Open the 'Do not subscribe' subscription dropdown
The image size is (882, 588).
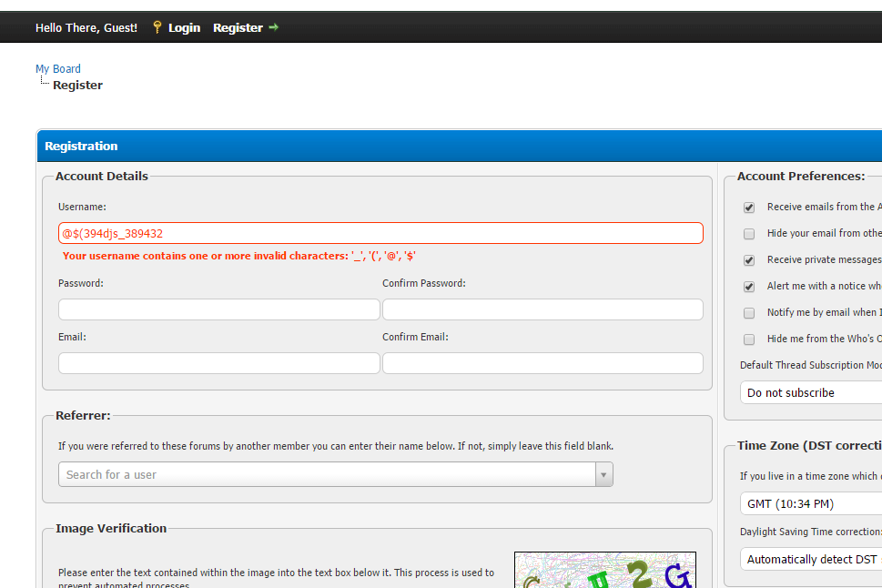812,393
